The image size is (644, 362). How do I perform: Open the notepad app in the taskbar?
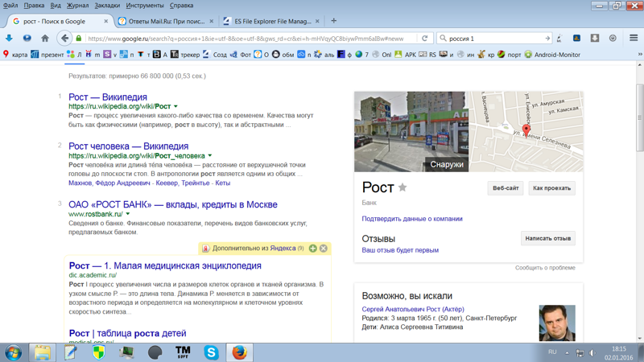pos(70,352)
